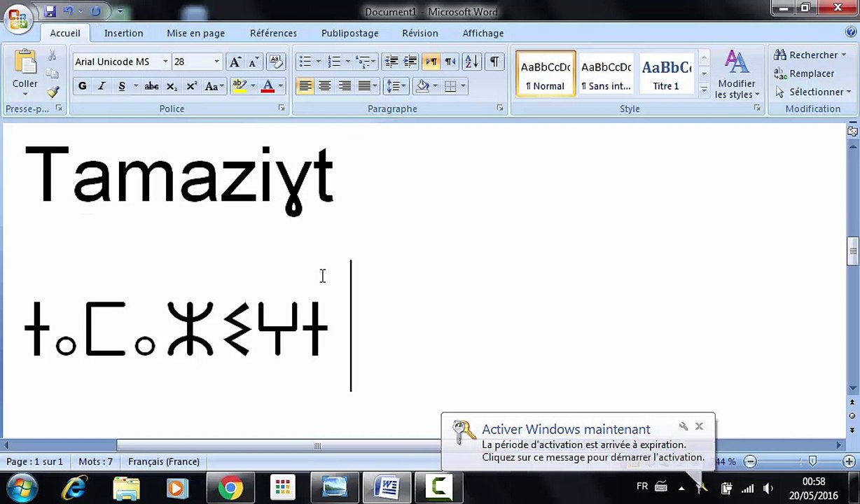Click Français (France) language indicator
Screen dimensions: 860x504
tap(164, 461)
